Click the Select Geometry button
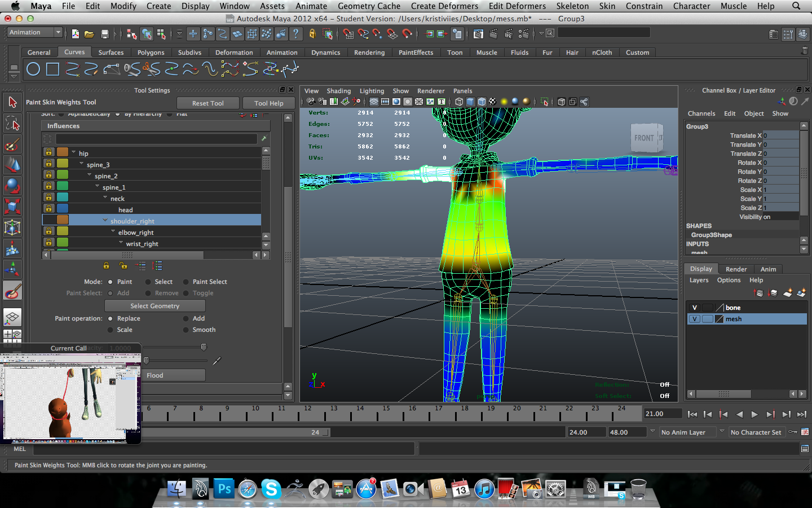Viewport: 812px width, 508px height. tap(155, 306)
